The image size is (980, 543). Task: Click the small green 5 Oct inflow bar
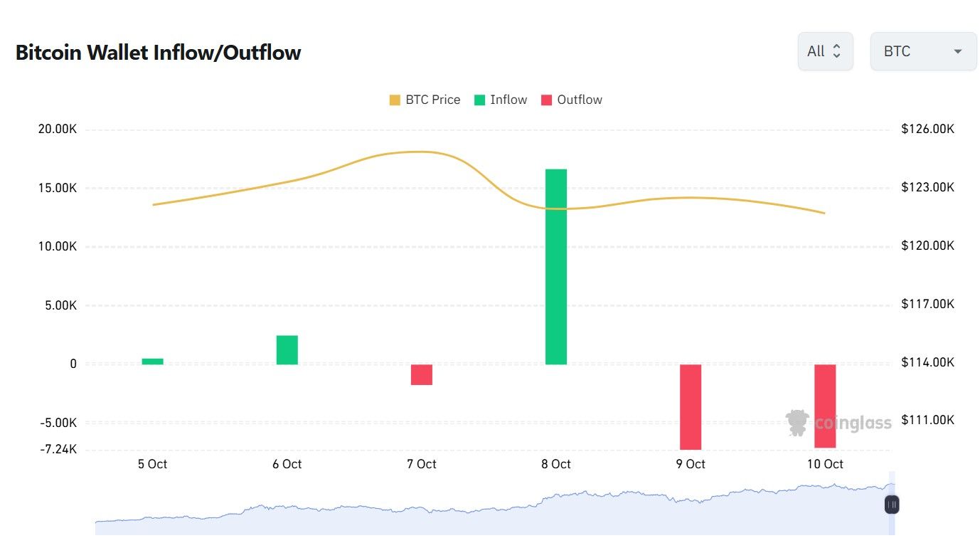(x=152, y=362)
